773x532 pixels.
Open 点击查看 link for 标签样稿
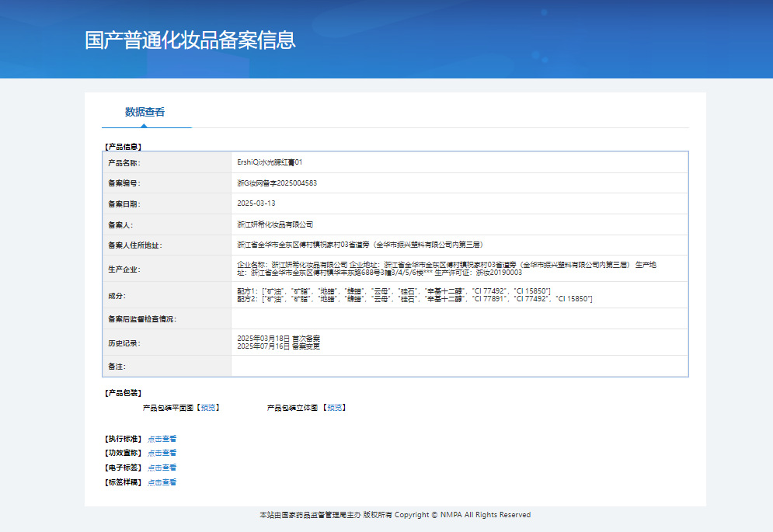[162, 482]
